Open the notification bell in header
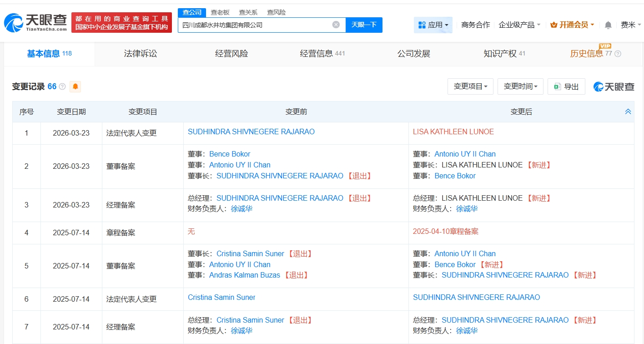 coord(608,25)
